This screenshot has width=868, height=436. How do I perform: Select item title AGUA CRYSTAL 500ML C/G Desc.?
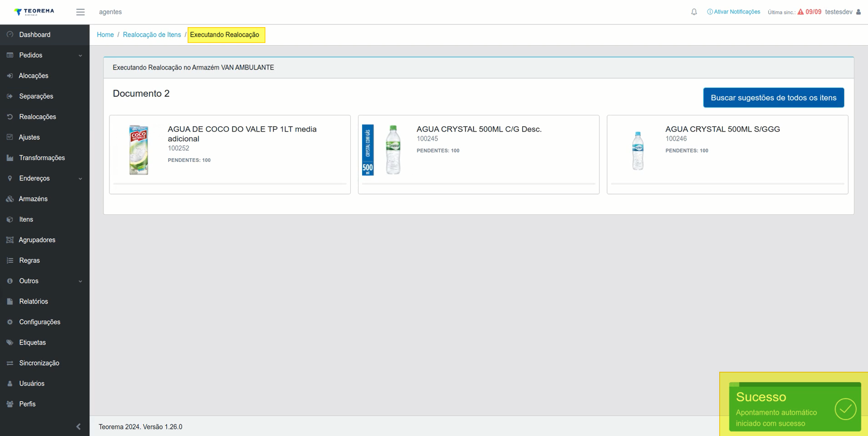[479, 129]
